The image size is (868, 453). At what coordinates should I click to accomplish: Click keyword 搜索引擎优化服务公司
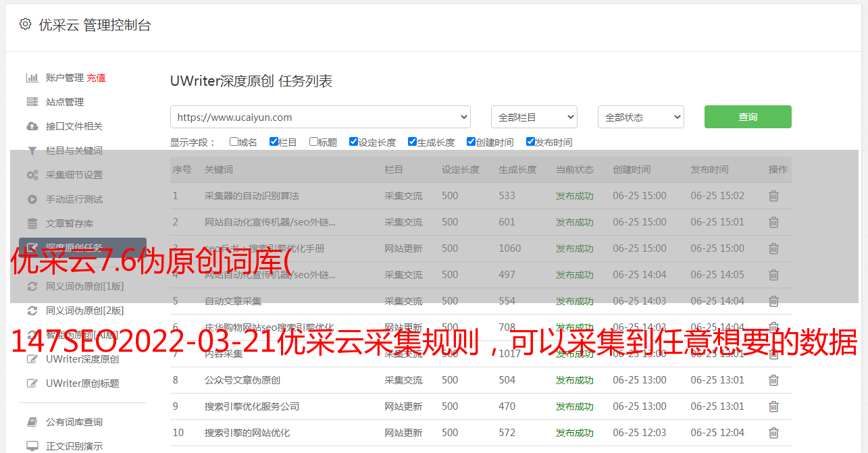252,406
